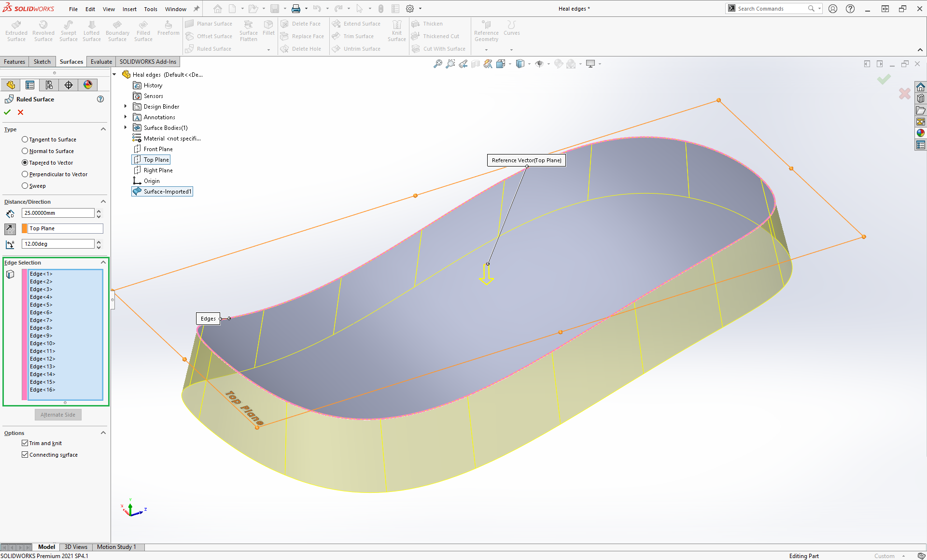Switch to the Evaluate tab

pos(101,61)
